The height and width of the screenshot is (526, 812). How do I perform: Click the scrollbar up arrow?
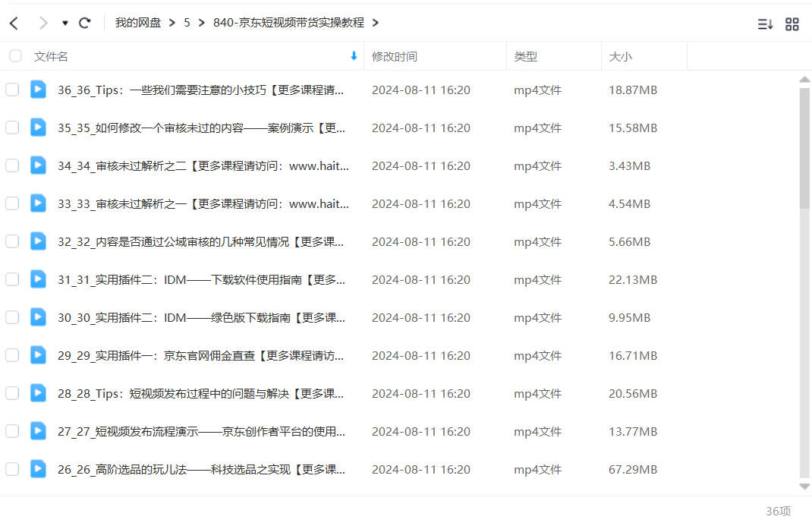[804, 80]
